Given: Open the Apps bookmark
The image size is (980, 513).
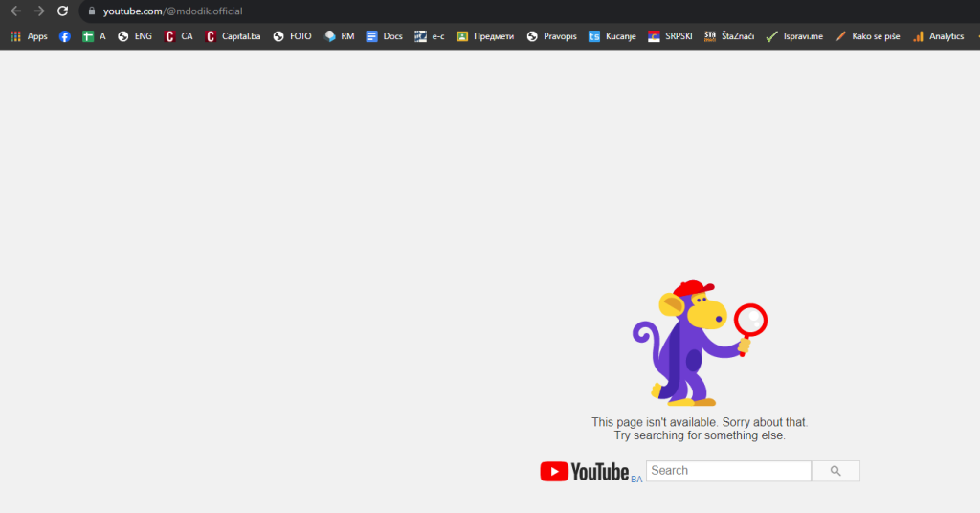Looking at the screenshot, I should (29, 36).
